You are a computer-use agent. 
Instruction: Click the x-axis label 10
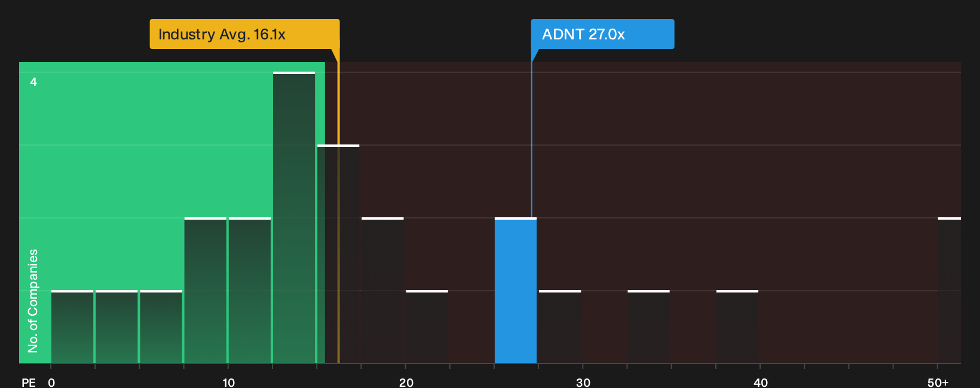(228, 383)
